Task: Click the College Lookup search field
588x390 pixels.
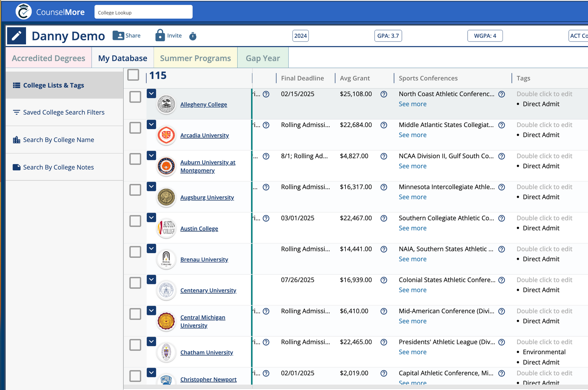Action: click(x=143, y=12)
